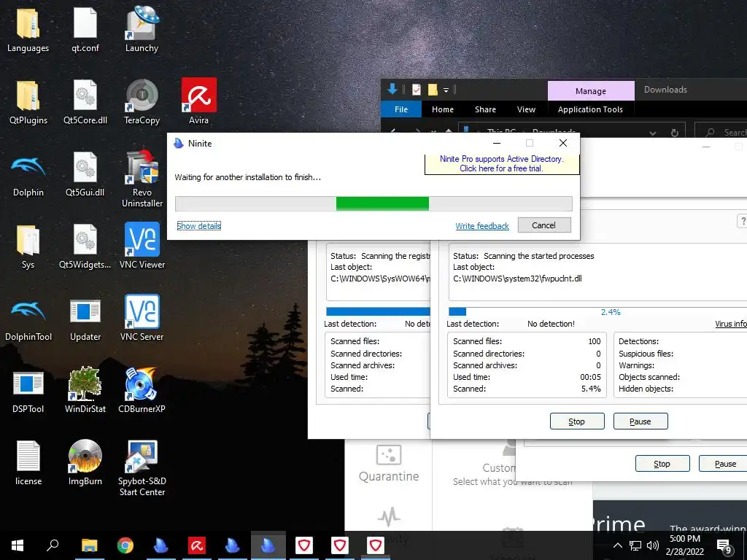Open Quick Access Toolbar customize dropdown
The width and height of the screenshot is (747, 560).
click(x=446, y=90)
